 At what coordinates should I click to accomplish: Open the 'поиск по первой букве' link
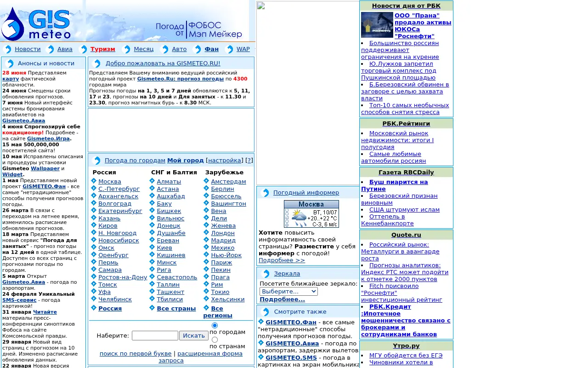pos(136,354)
